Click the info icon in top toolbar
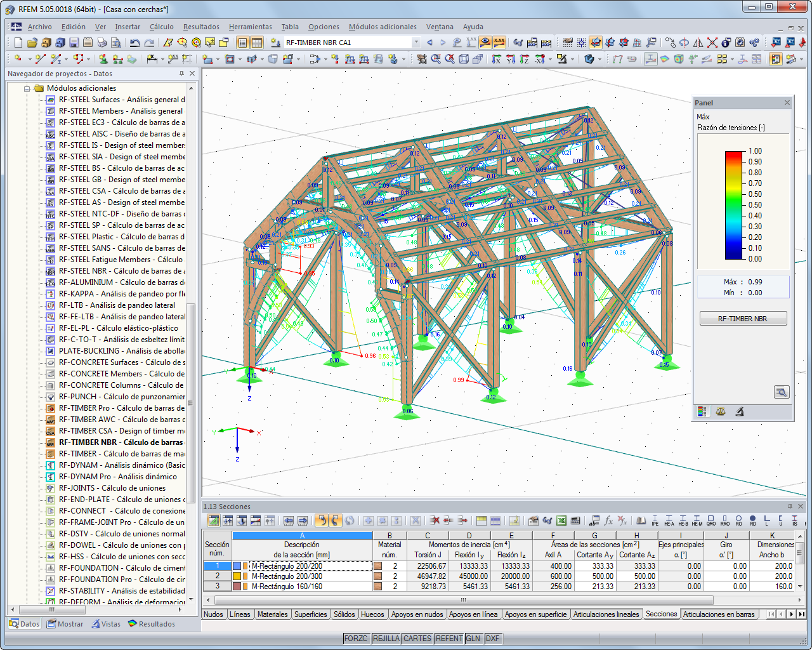The image size is (812, 650). [726, 43]
